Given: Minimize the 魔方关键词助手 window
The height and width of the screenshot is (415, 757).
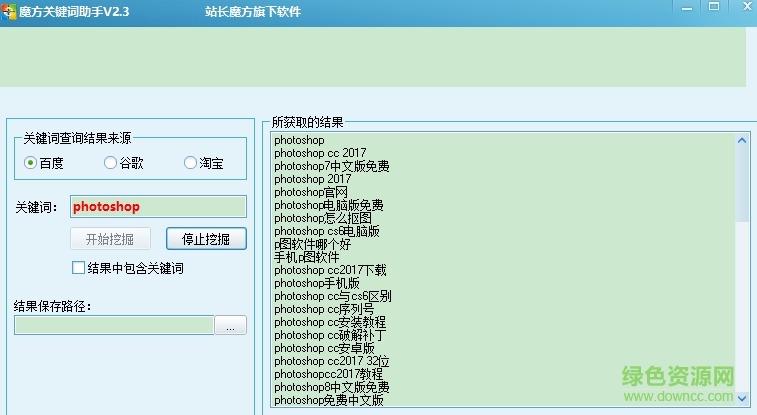Looking at the screenshot, I should pyautogui.click(x=687, y=8).
